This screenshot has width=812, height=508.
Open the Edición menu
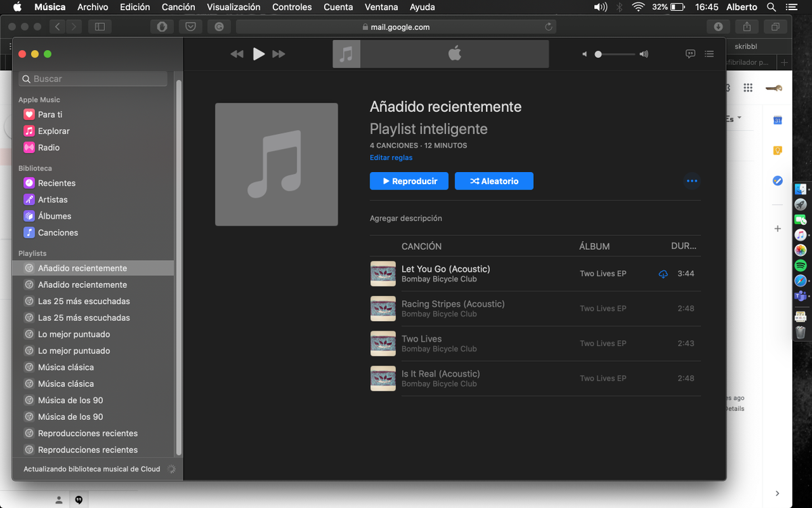[x=135, y=7]
